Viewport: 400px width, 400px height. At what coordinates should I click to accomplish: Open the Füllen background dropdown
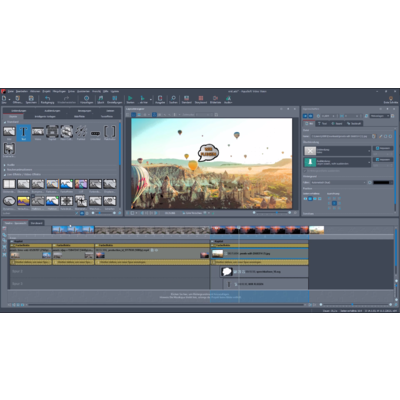(x=338, y=182)
